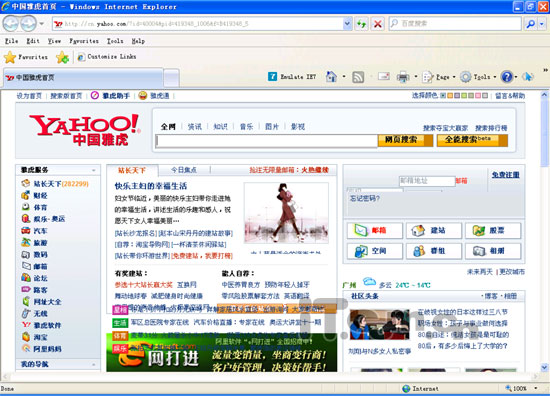Open the Edit menu
The image size is (550, 396).
click(33, 41)
